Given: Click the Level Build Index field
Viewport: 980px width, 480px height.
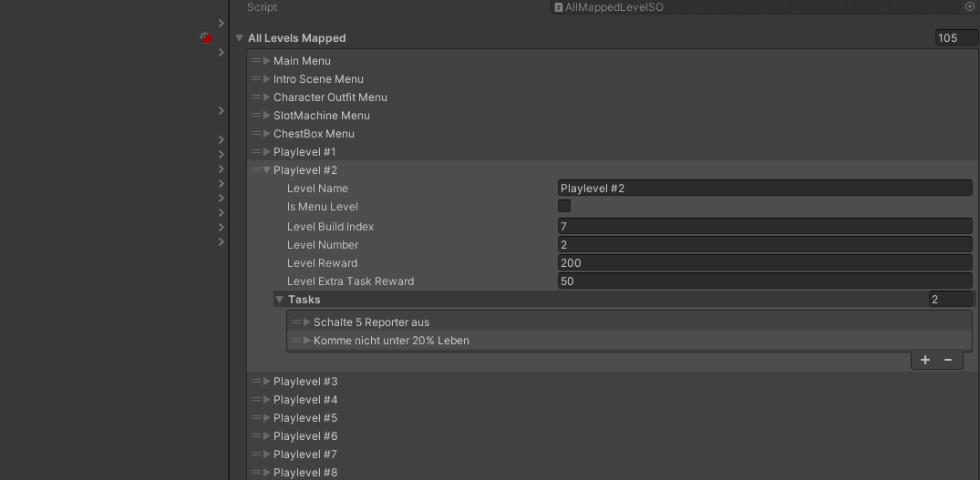Looking at the screenshot, I should [x=765, y=226].
